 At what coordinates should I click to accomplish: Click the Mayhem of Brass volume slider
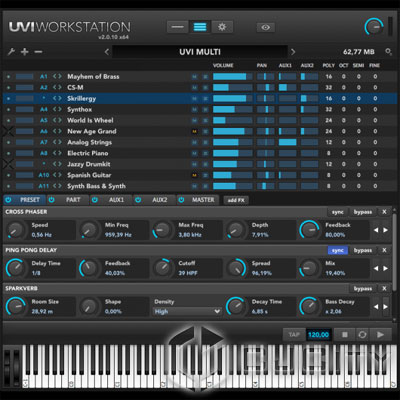[x=233, y=77]
